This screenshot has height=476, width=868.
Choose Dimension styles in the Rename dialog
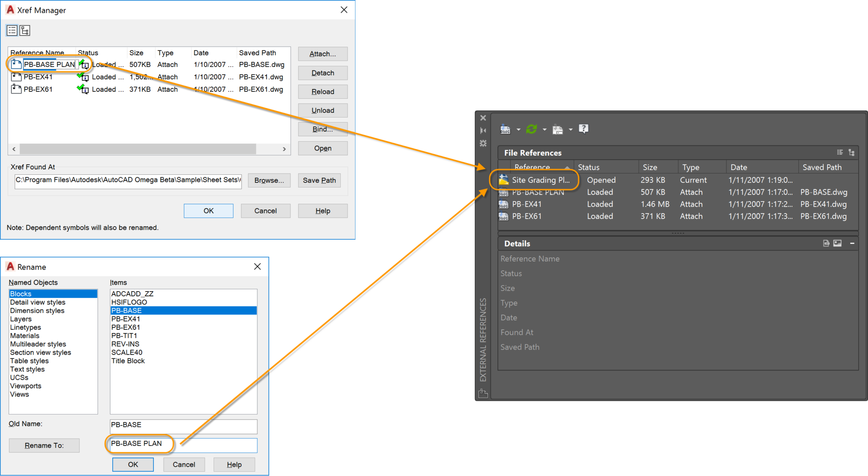37,311
